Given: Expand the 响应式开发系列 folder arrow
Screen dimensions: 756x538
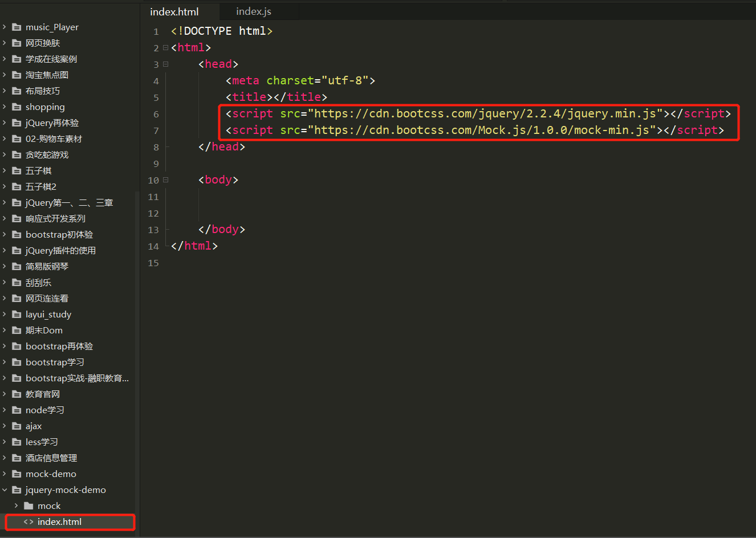Looking at the screenshot, I should (x=5, y=218).
